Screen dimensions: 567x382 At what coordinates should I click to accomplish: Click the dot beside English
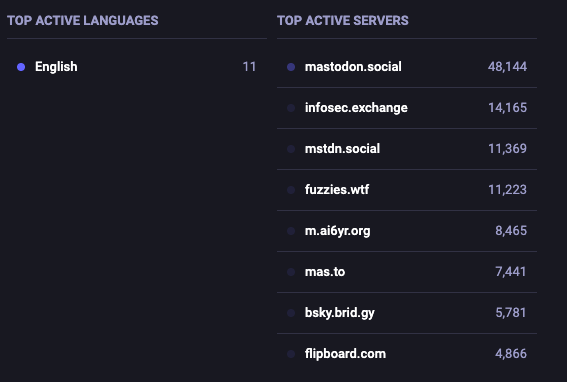coord(21,67)
